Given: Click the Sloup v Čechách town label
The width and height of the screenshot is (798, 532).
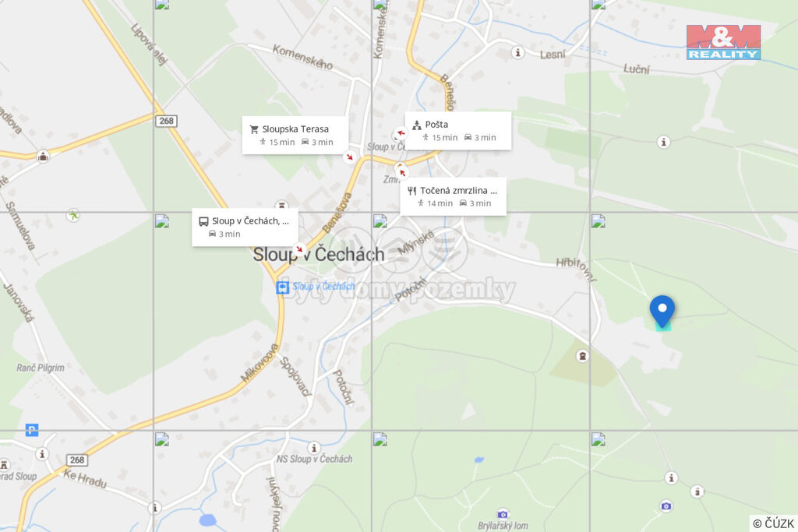Looking at the screenshot, I should point(319,254).
